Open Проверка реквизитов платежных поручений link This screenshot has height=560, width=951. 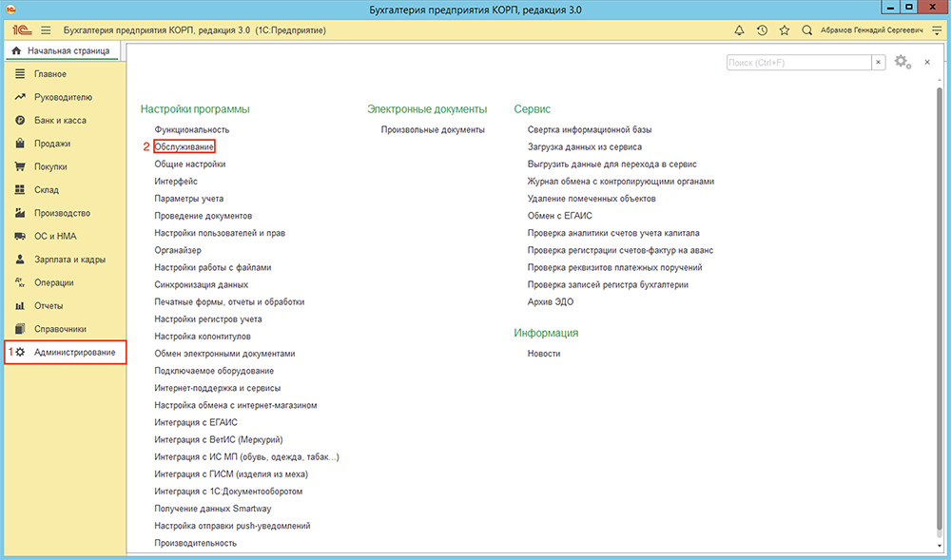pos(615,267)
